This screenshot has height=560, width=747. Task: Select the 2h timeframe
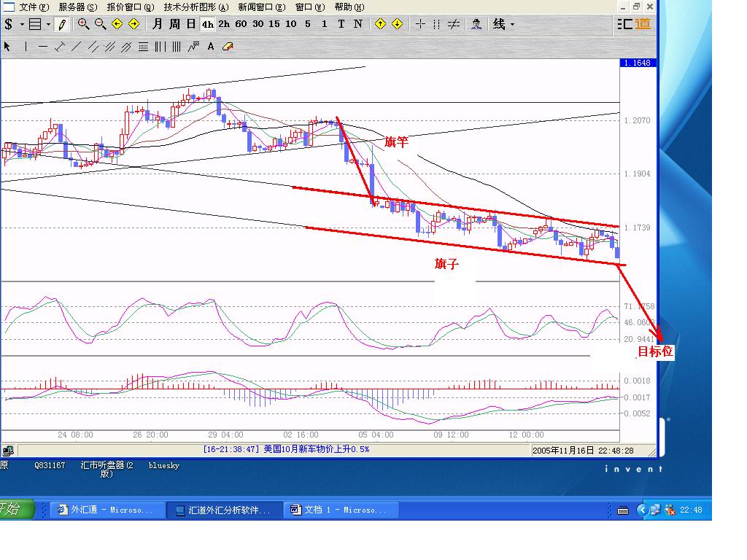click(x=224, y=24)
